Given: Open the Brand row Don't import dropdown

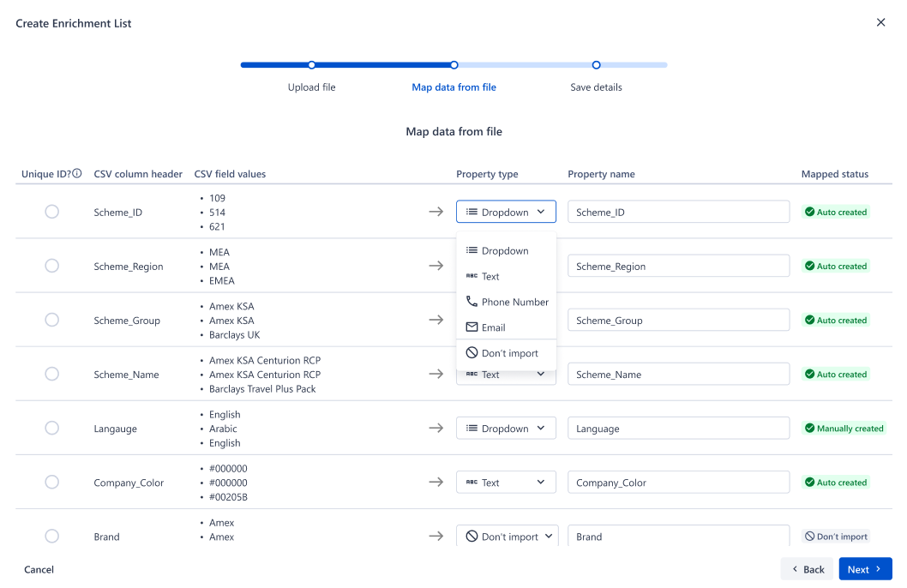Looking at the screenshot, I should [x=508, y=536].
